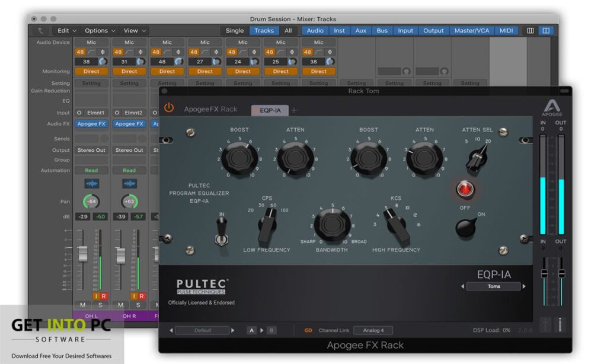Image resolution: width=607 pixels, height=364 pixels.
Task: Click next arrow right of Toms preset
Action: (524, 286)
